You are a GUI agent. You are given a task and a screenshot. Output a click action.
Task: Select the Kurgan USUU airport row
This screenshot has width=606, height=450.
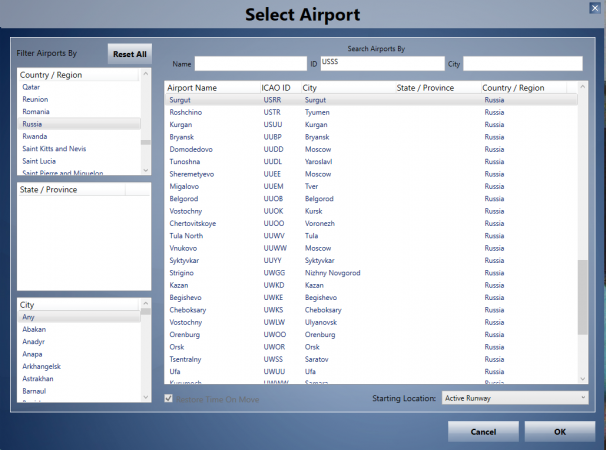click(x=371, y=124)
